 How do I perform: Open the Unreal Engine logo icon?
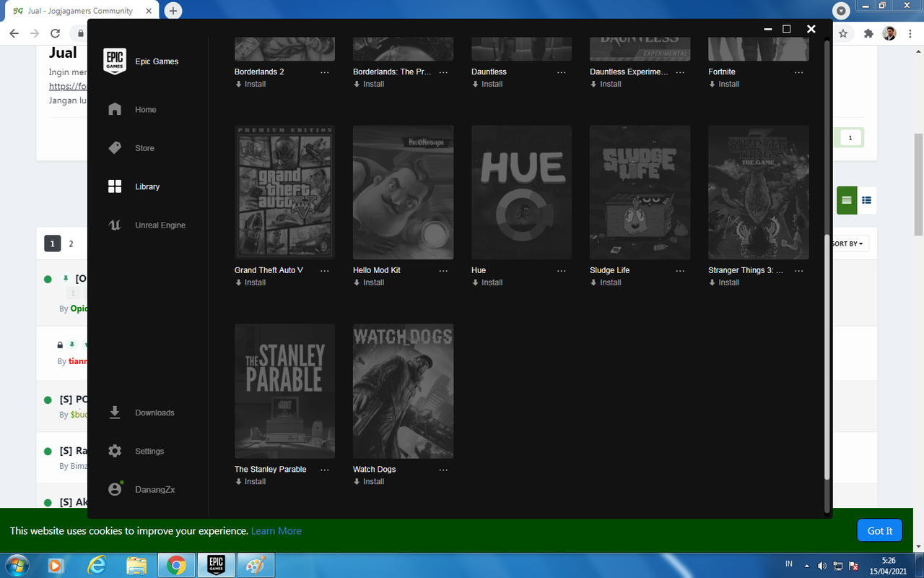click(115, 225)
